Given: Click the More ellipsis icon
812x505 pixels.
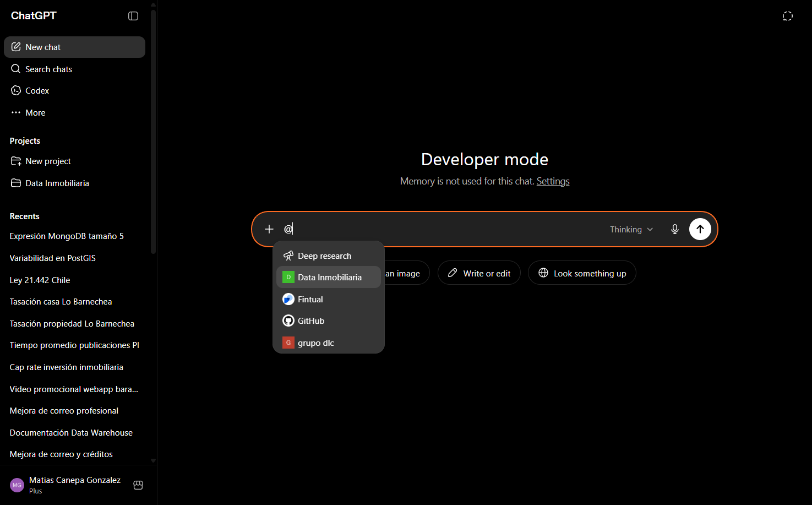Looking at the screenshot, I should point(16,112).
